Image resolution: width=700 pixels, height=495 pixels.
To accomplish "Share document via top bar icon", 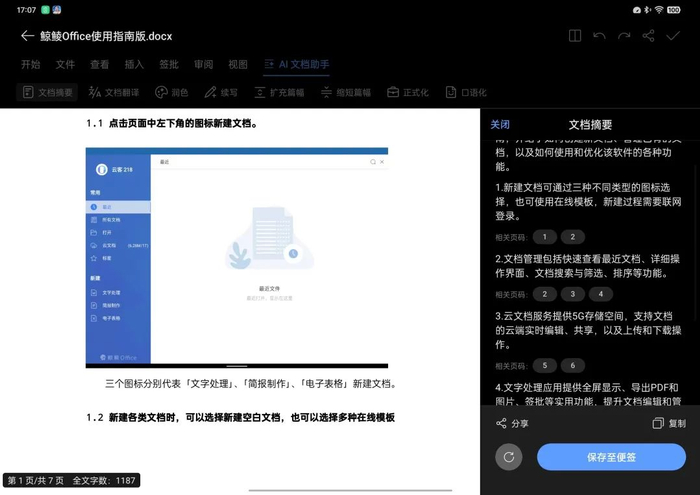I will (648, 36).
